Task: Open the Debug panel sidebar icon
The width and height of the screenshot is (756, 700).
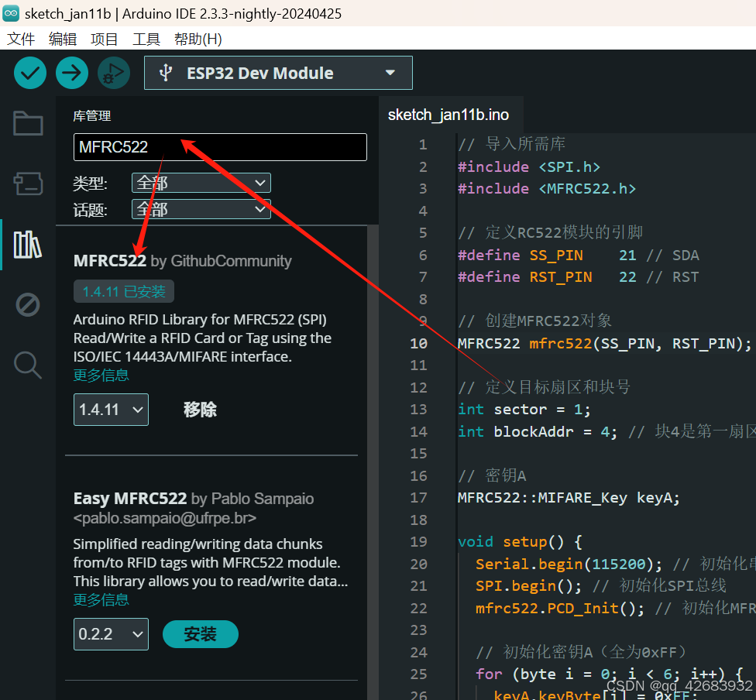Action: (x=27, y=304)
